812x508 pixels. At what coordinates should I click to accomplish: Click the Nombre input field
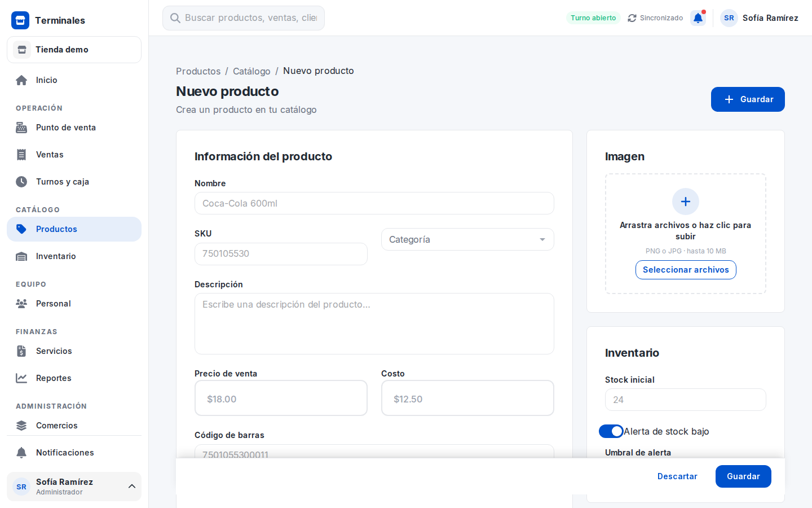(374, 203)
